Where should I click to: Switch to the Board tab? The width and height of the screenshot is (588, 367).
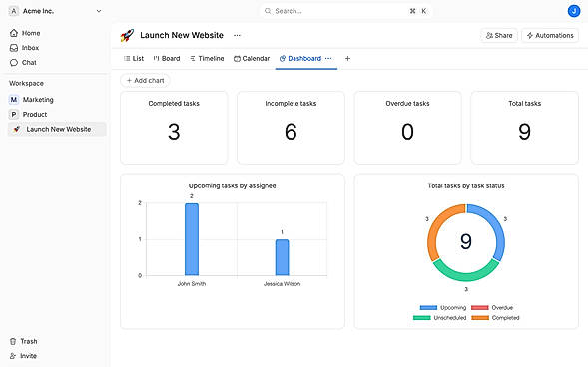click(167, 59)
